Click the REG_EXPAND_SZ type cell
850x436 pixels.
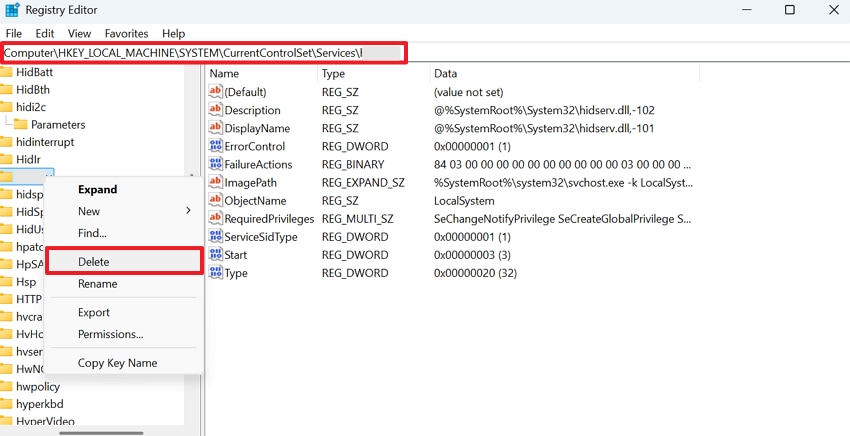[363, 182]
